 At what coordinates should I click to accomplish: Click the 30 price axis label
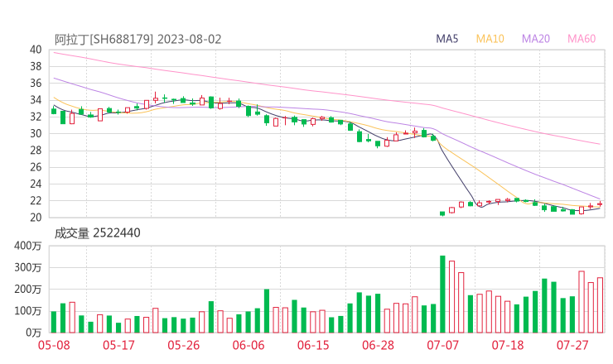[36, 133]
